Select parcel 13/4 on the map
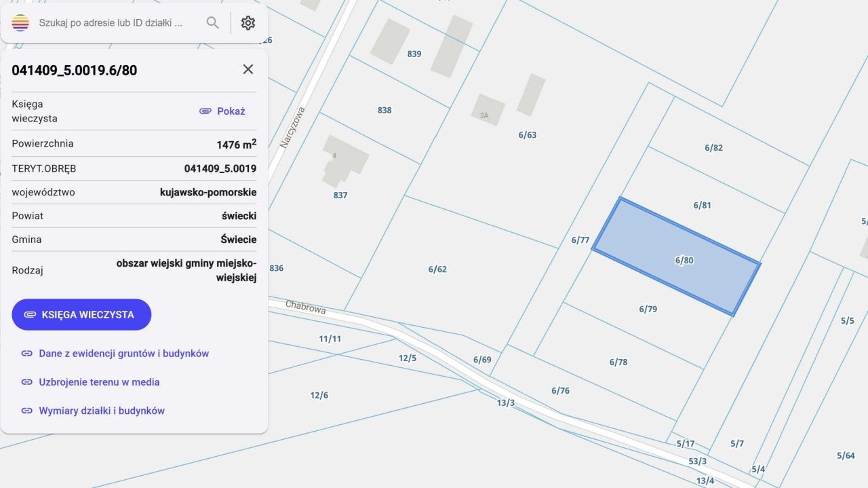This screenshot has width=868, height=488. (705, 481)
